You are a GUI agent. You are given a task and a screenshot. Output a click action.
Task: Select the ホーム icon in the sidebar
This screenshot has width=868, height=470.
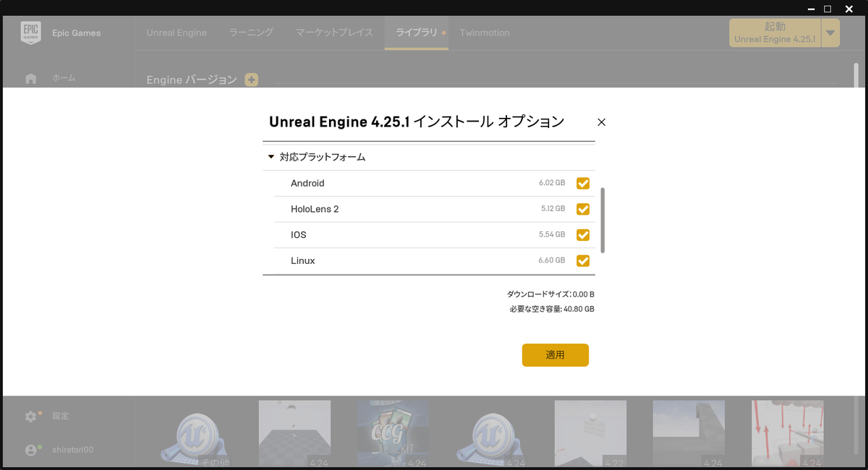(x=30, y=77)
